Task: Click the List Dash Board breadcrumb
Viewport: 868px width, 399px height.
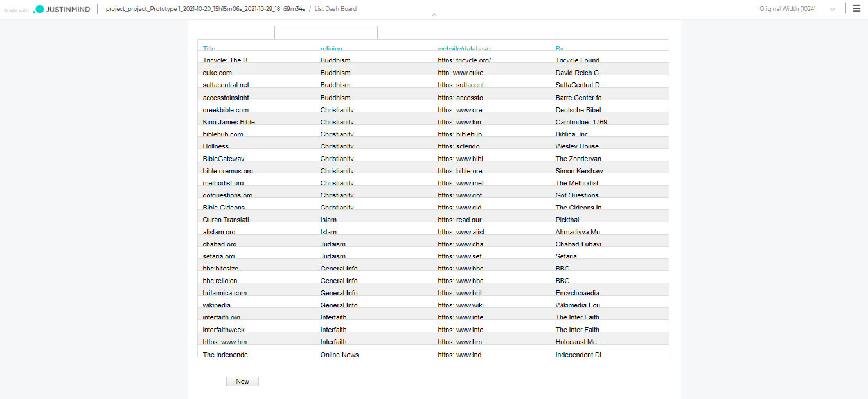Action: click(335, 9)
